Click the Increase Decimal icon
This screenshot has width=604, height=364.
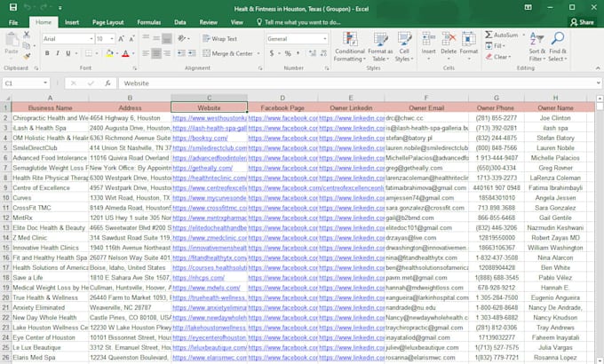click(313, 53)
